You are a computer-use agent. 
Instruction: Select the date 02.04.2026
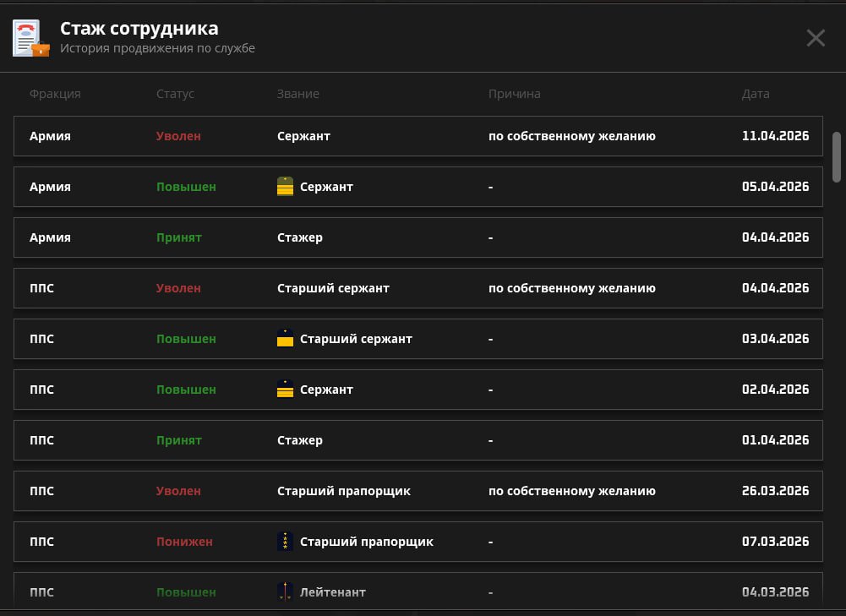click(775, 390)
